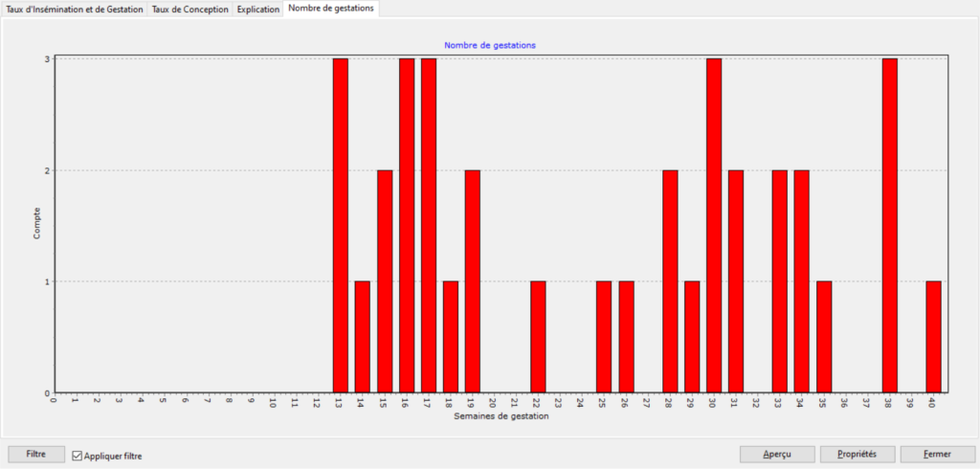Click the last bar at week 40
Screen dimensions: 980x469
point(934,337)
